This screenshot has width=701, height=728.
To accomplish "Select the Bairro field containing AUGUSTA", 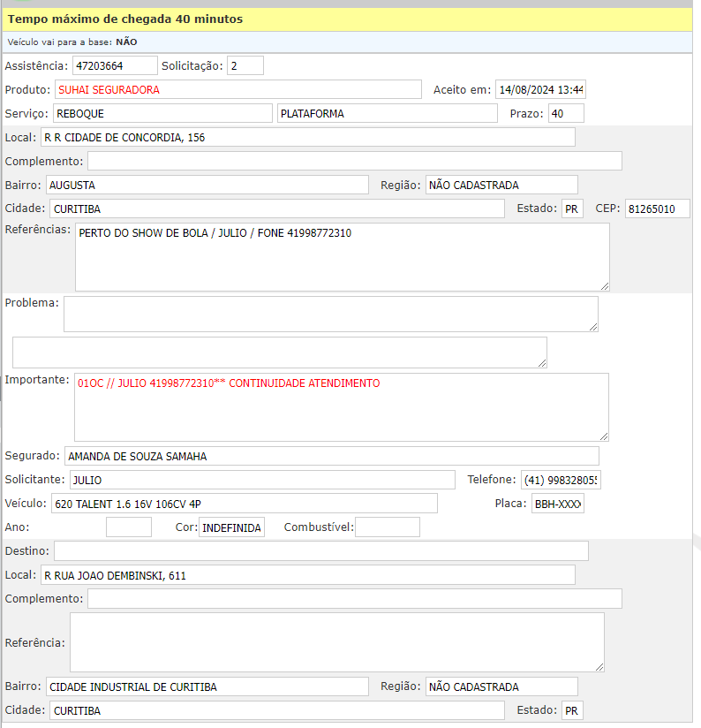I will pyautogui.click(x=206, y=185).
